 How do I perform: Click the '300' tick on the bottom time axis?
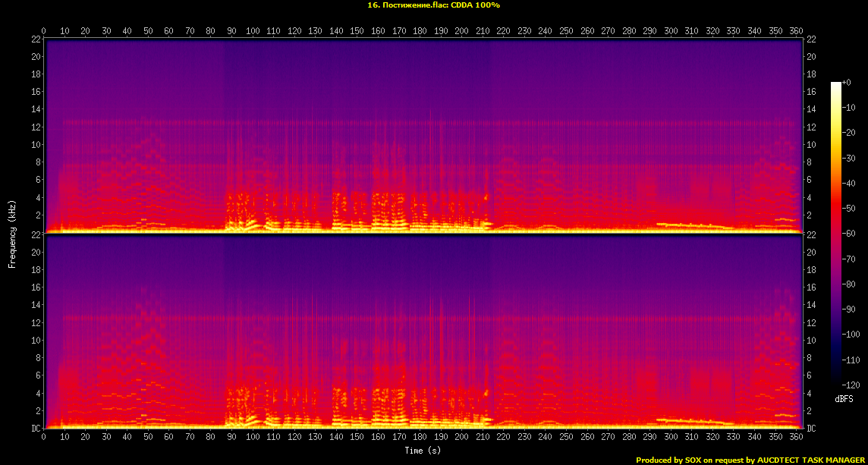tap(670, 437)
